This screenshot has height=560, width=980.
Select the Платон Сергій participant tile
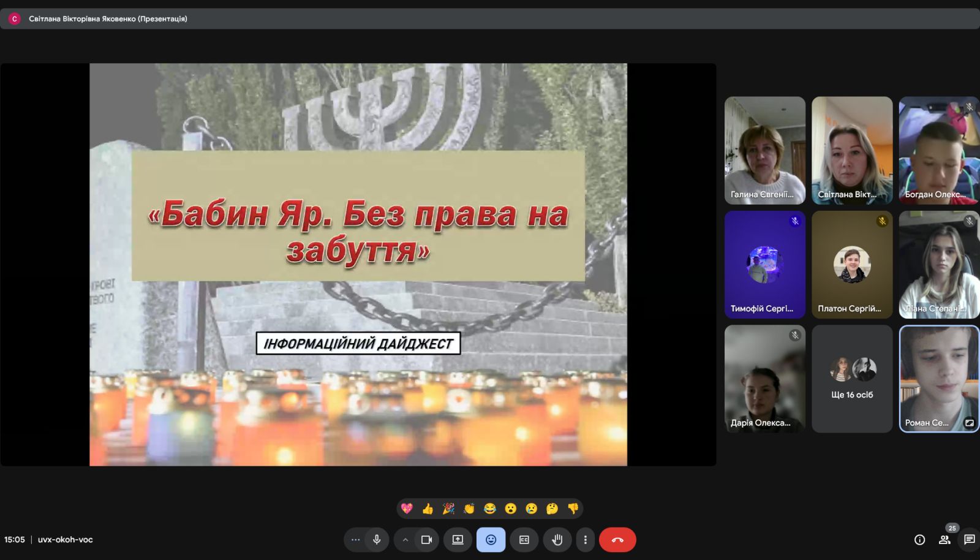point(852,265)
